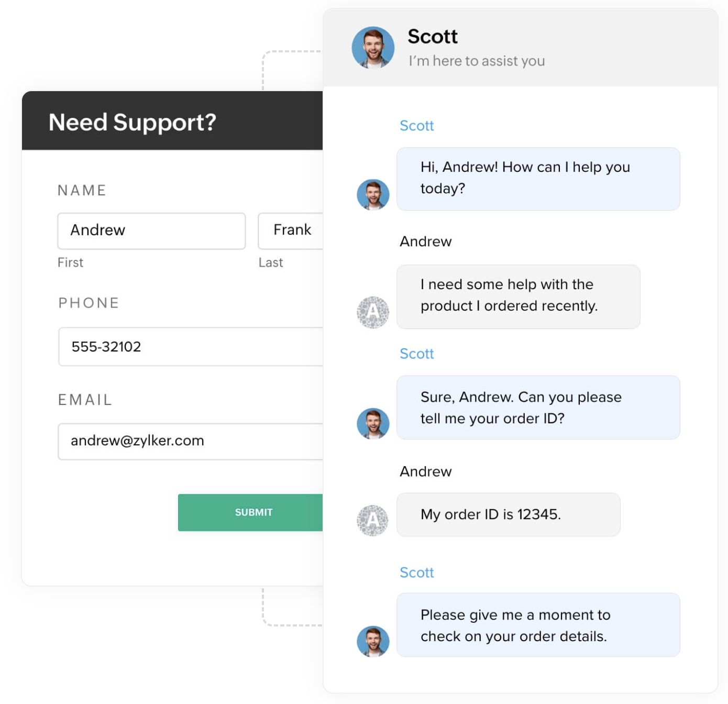Click Scott's avatar beside the greeting message

[x=373, y=195]
